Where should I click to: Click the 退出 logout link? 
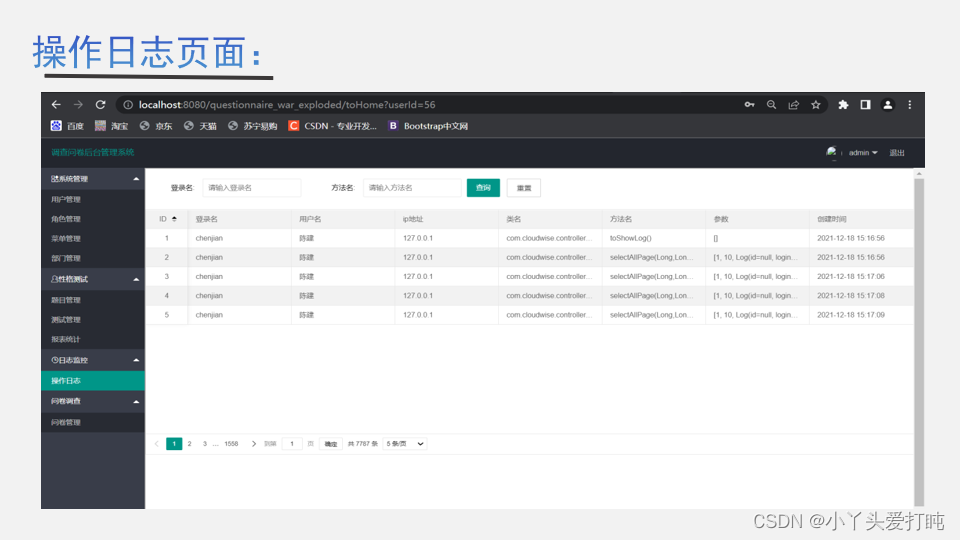pyautogui.click(x=896, y=152)
